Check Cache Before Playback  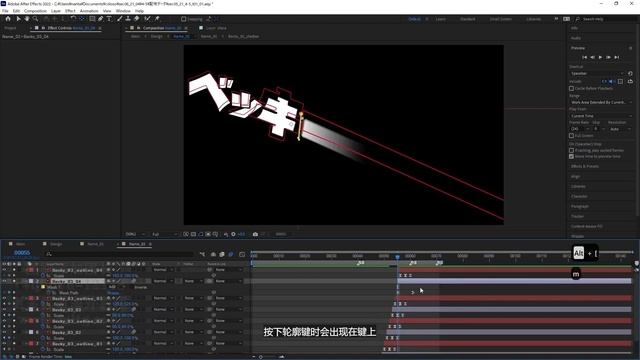pos(571,88)
